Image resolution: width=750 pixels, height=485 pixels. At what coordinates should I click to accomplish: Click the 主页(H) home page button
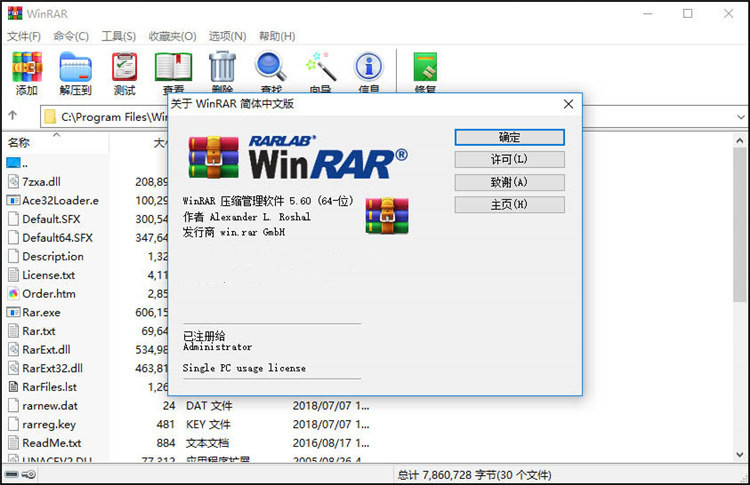coord(509,205)
